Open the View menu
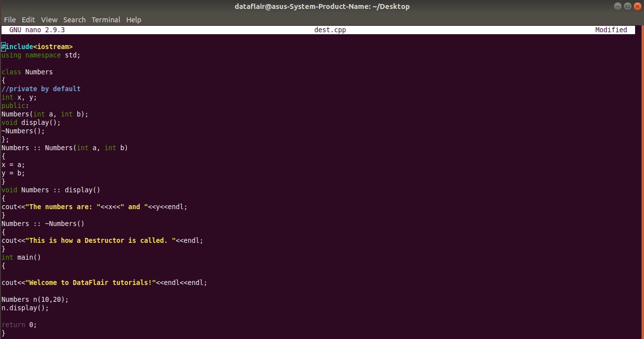644x339 pixels. pos(49,19)
